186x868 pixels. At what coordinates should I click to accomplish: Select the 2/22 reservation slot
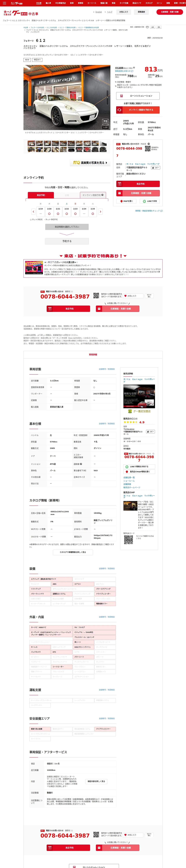66,212
